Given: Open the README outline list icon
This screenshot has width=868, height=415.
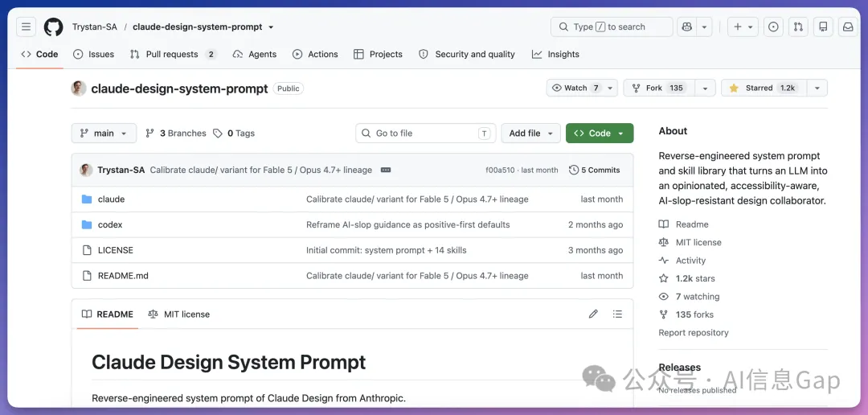Looking at the screenshot, I should (618, 314).
